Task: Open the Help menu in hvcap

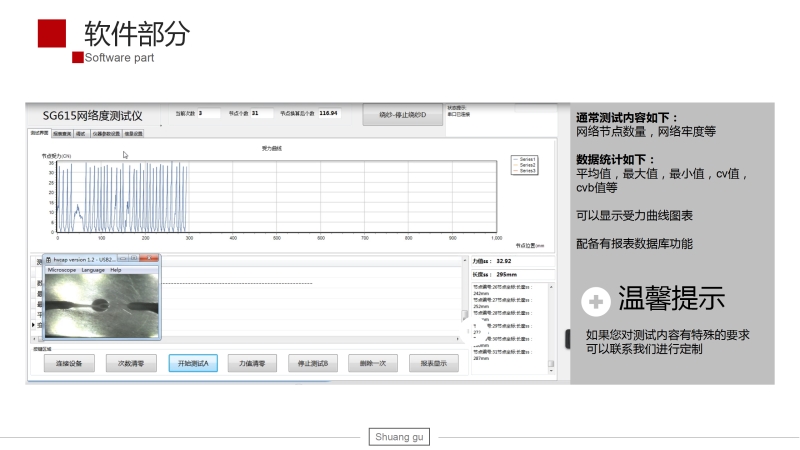Action: [116, 270]
